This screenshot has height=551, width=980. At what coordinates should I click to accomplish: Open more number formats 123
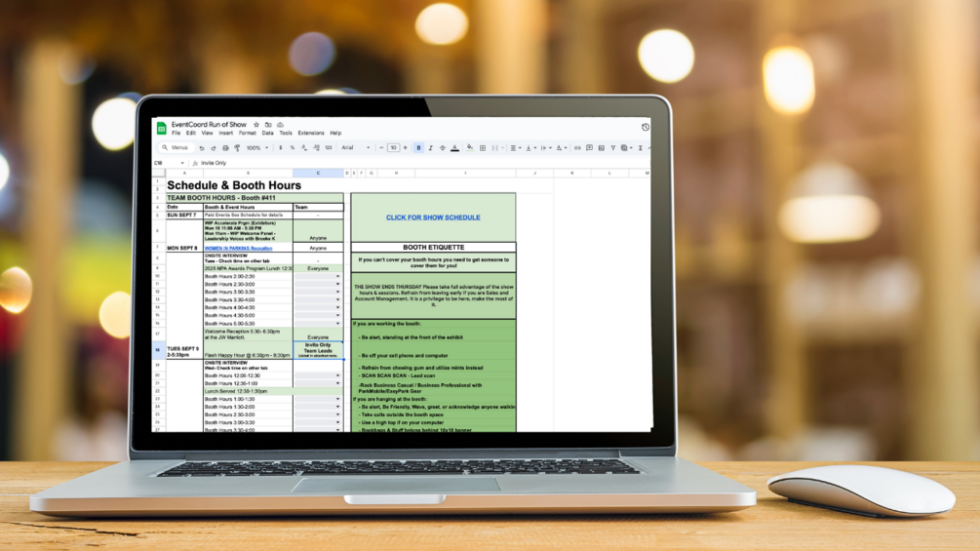click(328, 147)
